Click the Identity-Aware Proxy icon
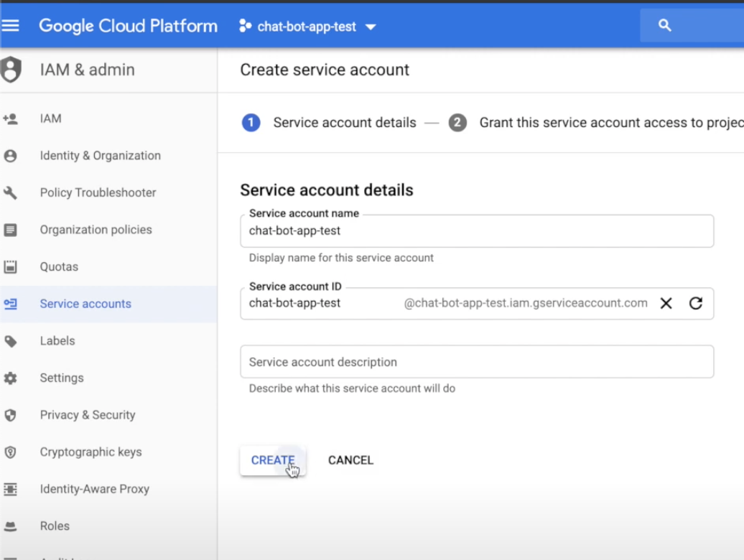The height and width of the screenshot is (560, 744). click(x=11, y=490)
